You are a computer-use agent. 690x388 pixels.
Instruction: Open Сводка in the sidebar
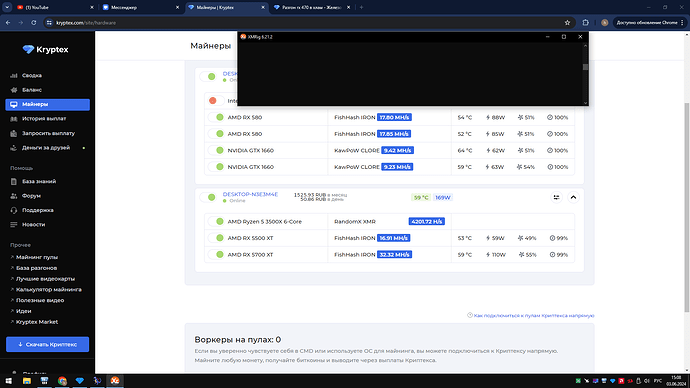pyautogui.click(x=32, y=76)
